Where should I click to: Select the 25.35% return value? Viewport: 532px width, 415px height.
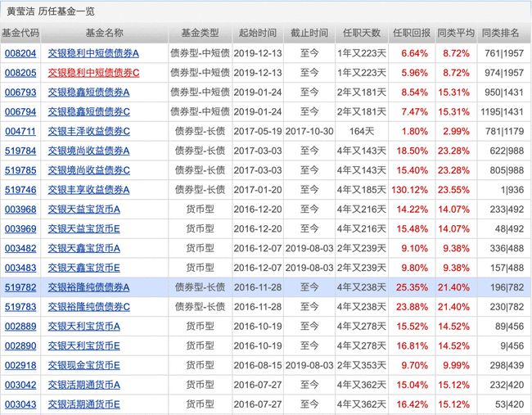(x=412, y=287)
